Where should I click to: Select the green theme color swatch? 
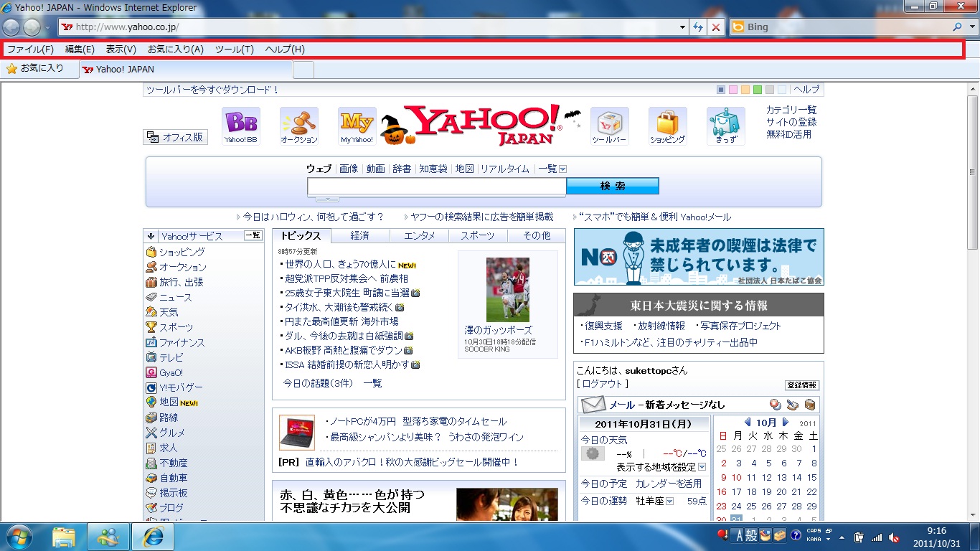[758, 90]
